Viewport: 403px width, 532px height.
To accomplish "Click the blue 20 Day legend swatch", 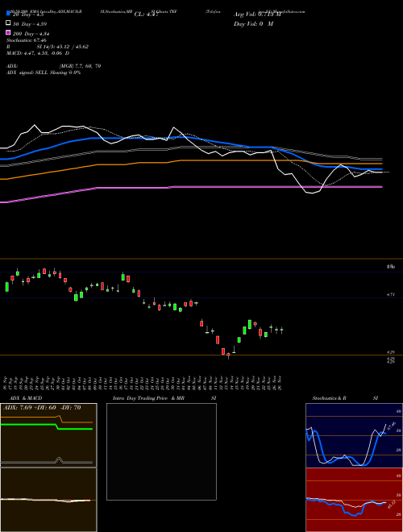I will [8, 14].
